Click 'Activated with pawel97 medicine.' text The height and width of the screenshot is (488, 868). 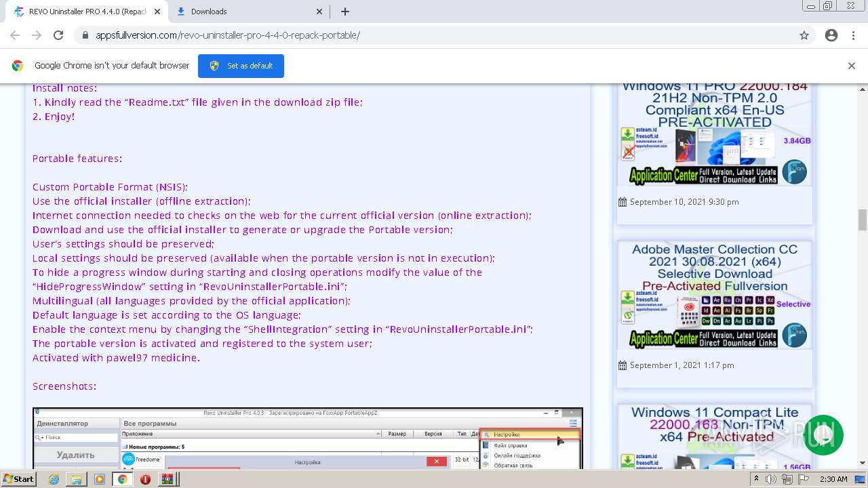116,358
